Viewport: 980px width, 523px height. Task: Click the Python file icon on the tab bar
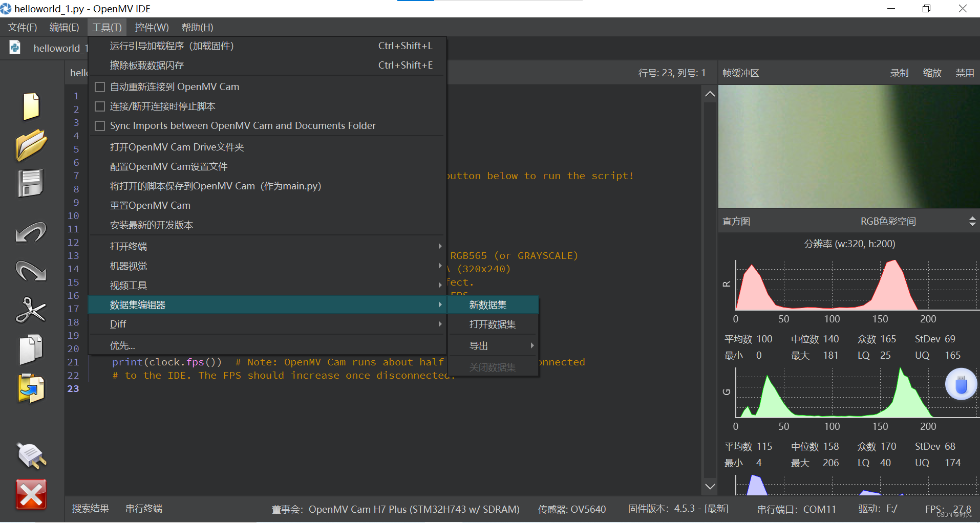[x=15, y=48]
